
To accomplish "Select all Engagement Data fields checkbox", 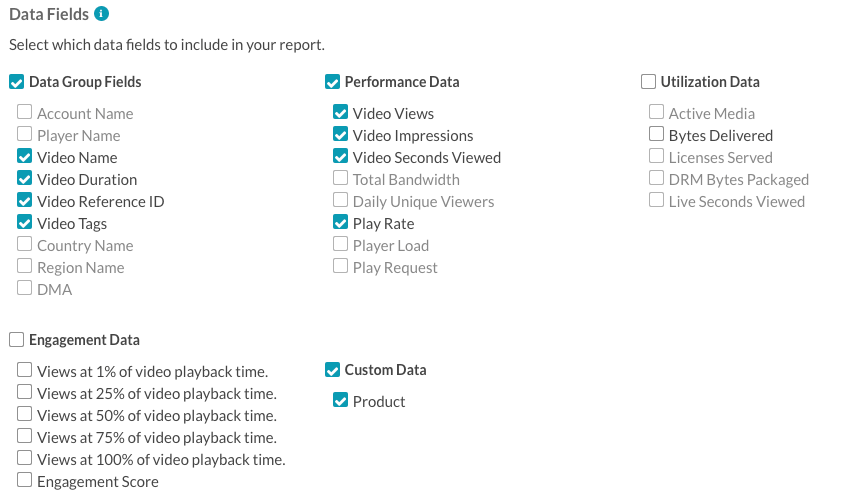I will (17, 339).
